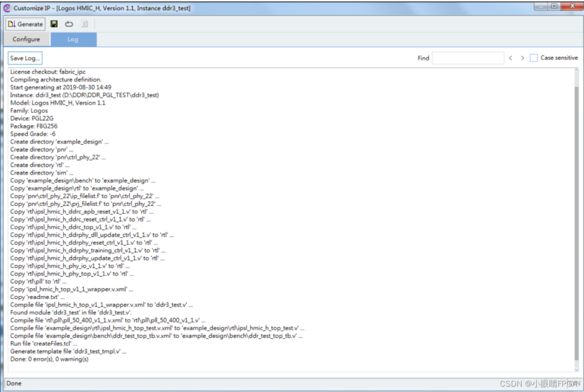The image size is (584, 392).
Task: Click the circular arrows reset icon
Action: point(69,24)
